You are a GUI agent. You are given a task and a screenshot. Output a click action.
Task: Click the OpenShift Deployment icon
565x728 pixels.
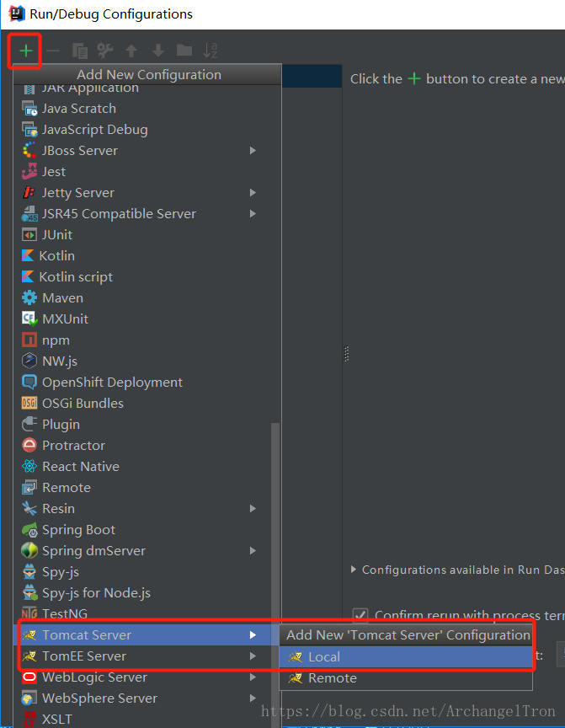coord(29,382)
